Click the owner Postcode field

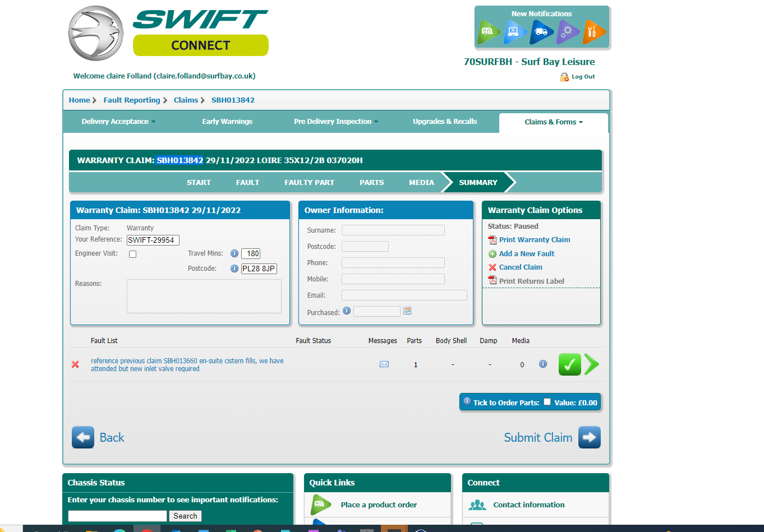[365, 247]
